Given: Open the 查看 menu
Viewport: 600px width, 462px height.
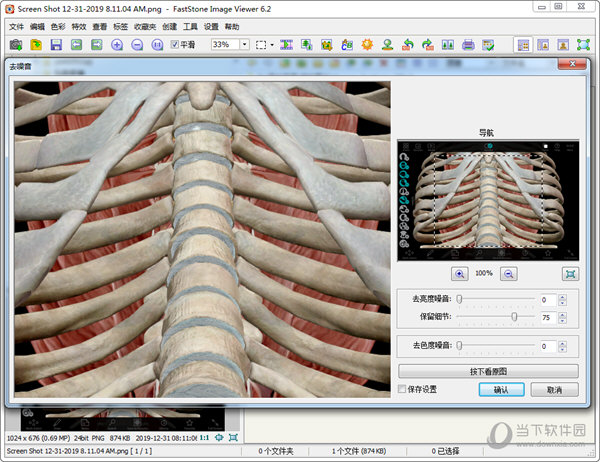Looking at the screenshot, I should pos(100,26).
